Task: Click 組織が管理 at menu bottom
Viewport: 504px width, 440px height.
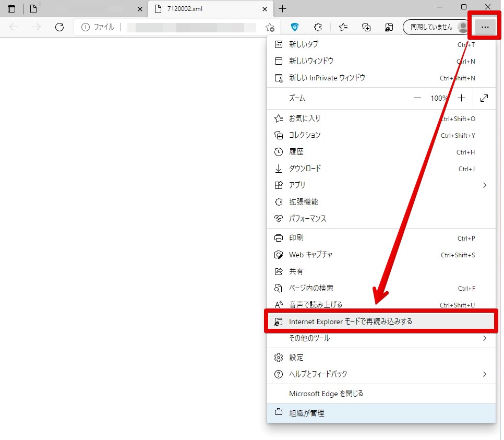Action: [x=381, y=413]
